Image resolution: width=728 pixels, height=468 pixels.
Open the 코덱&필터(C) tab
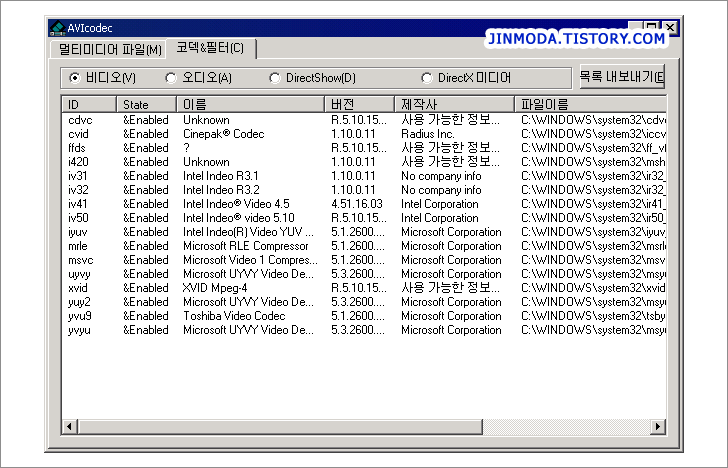[210, 48]
